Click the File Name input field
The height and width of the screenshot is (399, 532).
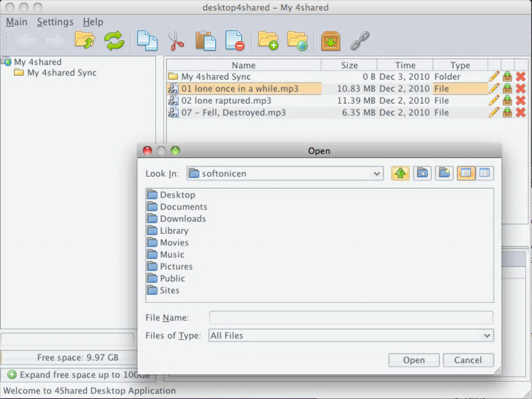[351, 318]
